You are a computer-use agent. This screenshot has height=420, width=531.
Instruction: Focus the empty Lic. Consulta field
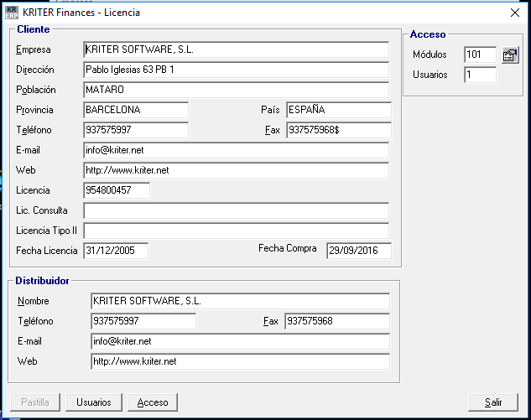[237, 210]
